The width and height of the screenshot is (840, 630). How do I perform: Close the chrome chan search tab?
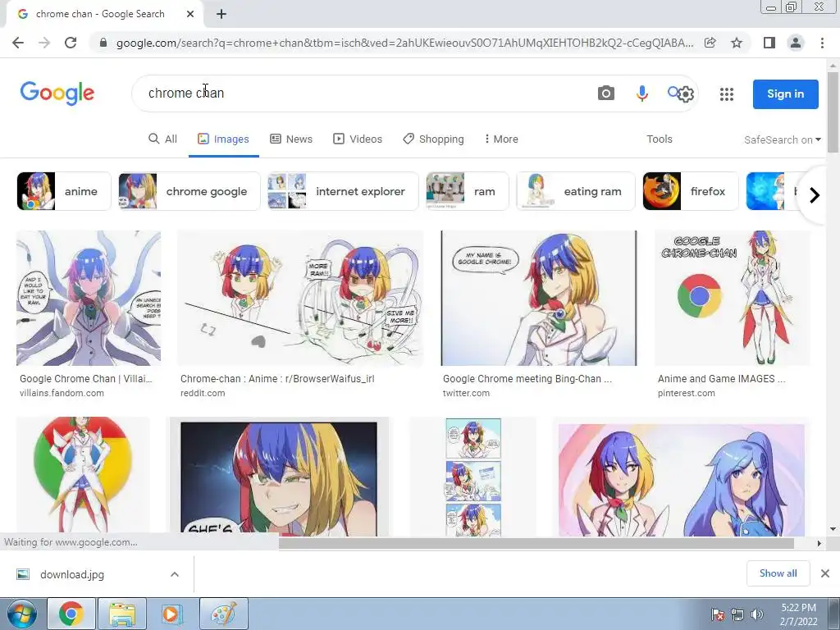tap(190, 15)
